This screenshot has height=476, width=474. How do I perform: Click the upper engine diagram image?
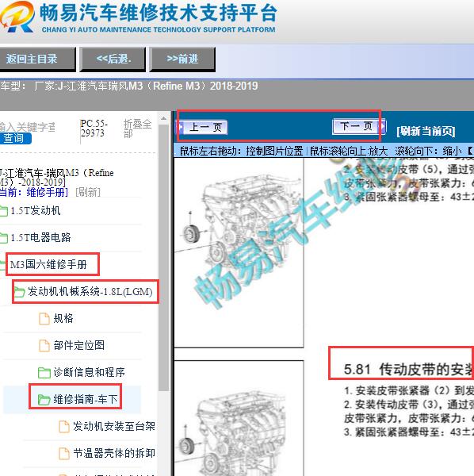[239, 252]
